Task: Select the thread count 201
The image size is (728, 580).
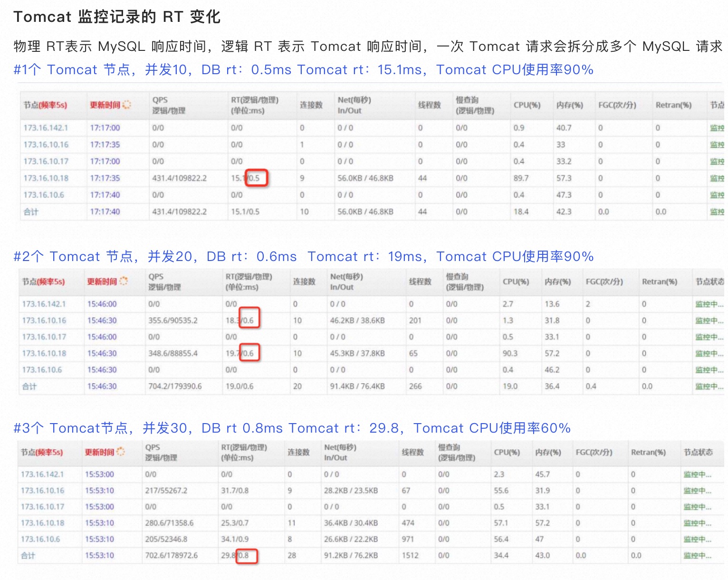Action: pyautogui.click(x=415, y=320)
